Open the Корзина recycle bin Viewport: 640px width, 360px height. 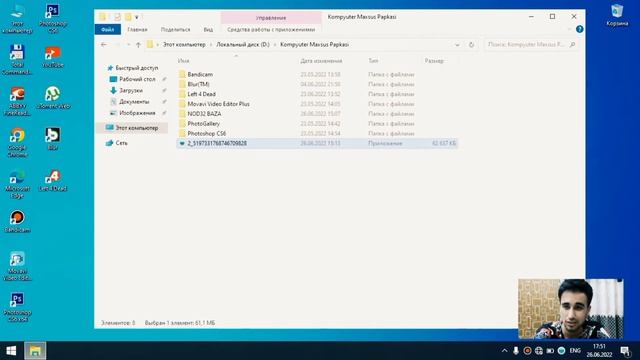pos(617,16)
